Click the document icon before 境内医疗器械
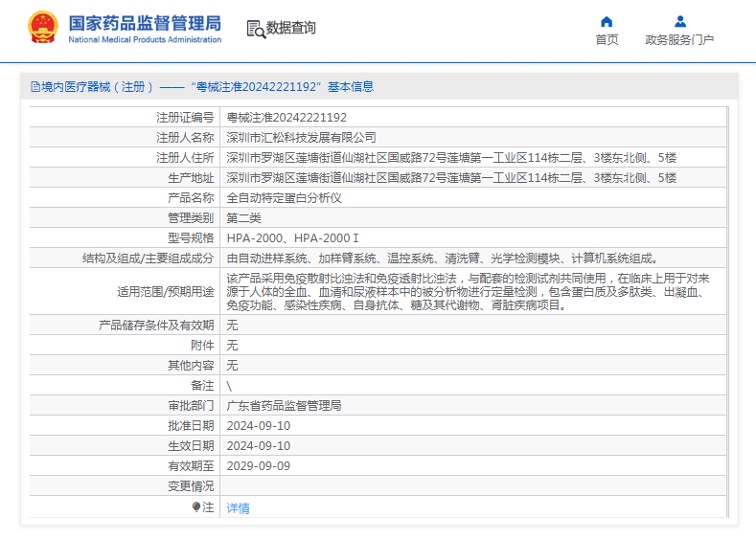The image size is (756, 540). (35, 87)
